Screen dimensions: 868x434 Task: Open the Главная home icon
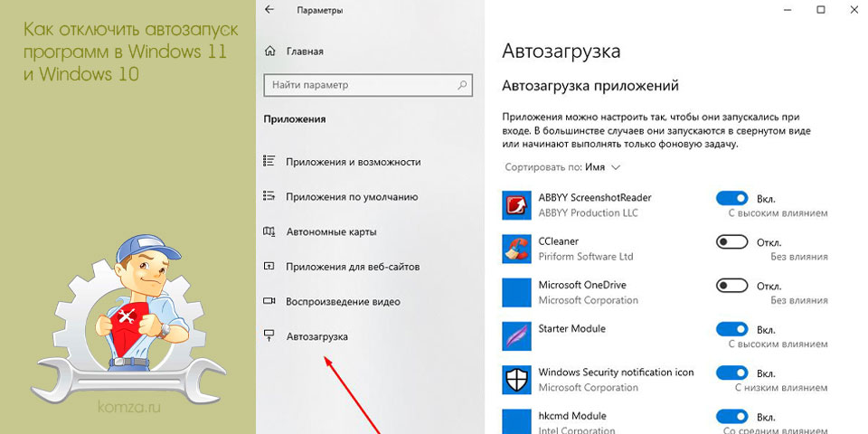pyautogui.click(x=270, y=52)
